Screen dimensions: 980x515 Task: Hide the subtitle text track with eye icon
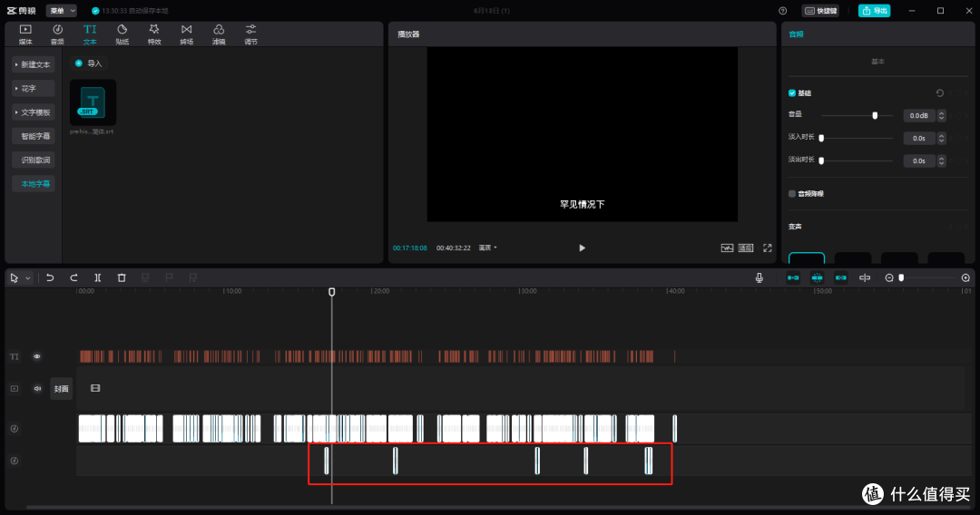point(37,356)
